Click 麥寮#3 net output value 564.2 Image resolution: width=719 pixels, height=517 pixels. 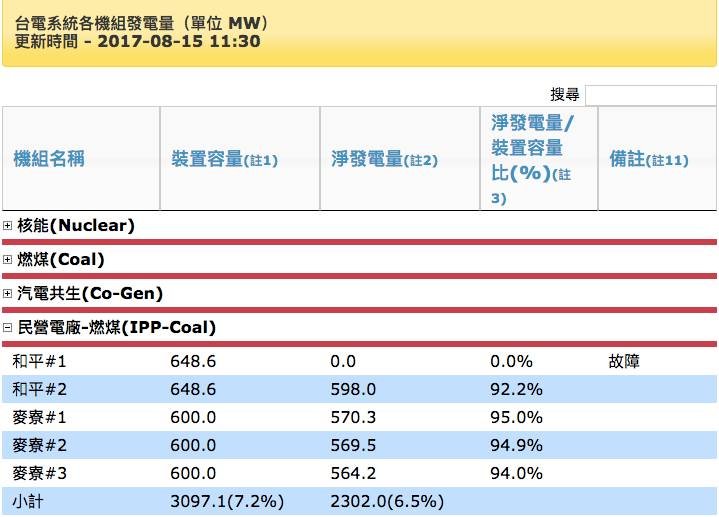tap(353, 473)
